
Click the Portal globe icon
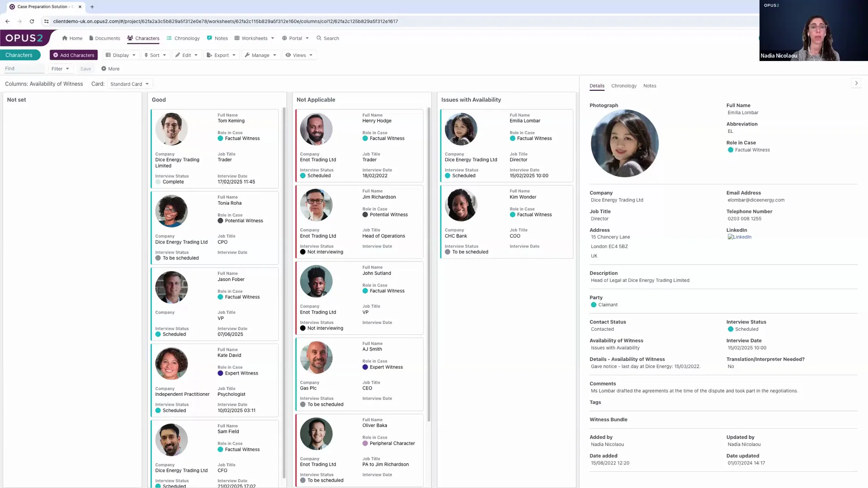click(284, 38)
